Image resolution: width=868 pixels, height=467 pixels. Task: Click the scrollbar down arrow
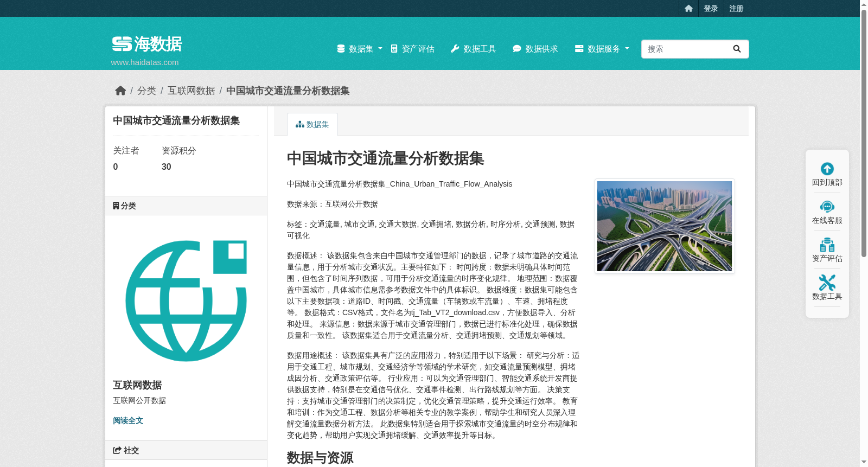point(864,463)
